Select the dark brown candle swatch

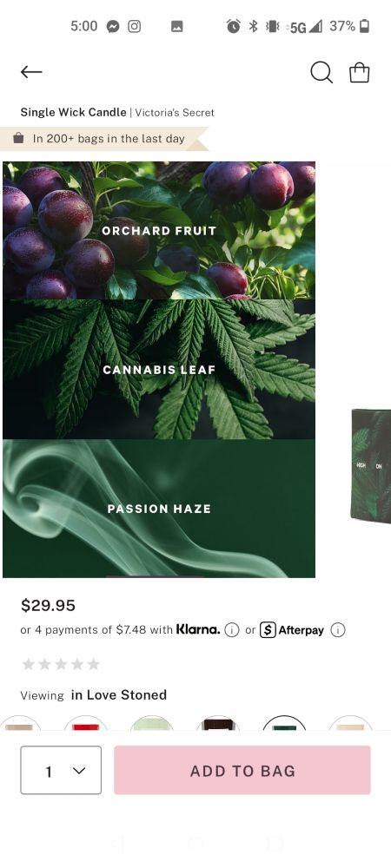click(x=218, y=723)
